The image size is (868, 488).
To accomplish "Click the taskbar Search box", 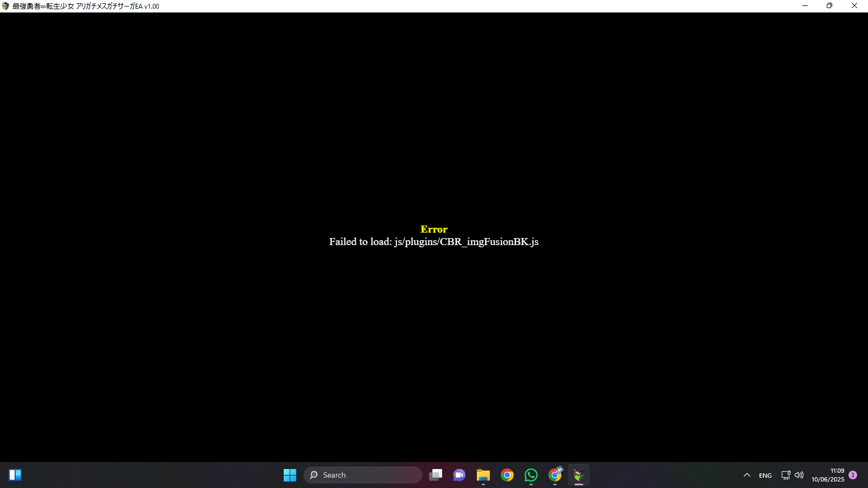I will click(x=363, y=475).
